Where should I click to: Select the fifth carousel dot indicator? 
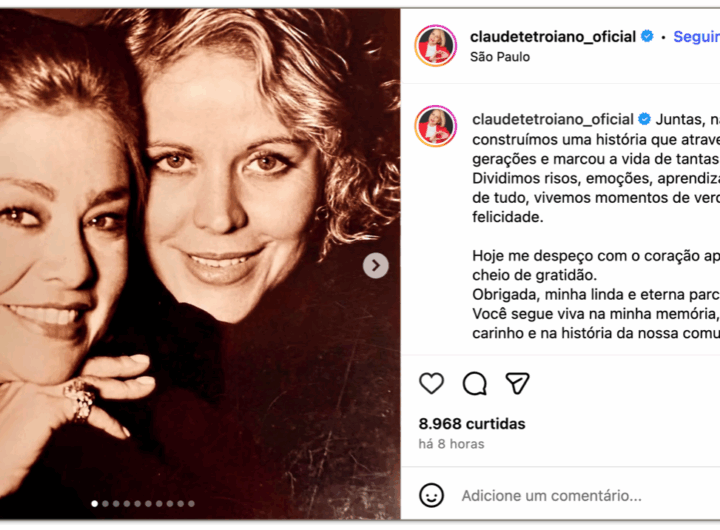[x=137, y=503]
